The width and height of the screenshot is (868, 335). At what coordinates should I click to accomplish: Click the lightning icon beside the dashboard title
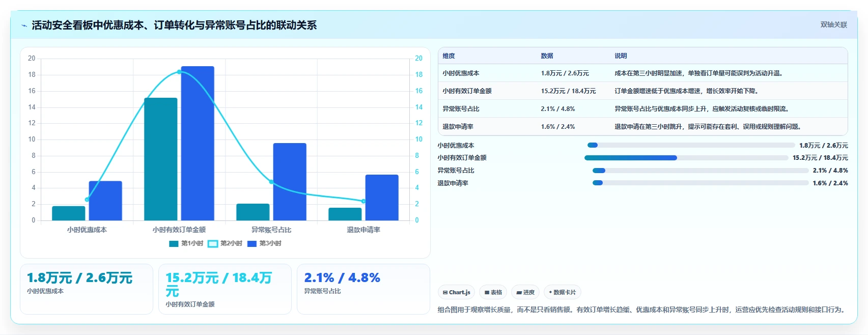pos(24,25)
